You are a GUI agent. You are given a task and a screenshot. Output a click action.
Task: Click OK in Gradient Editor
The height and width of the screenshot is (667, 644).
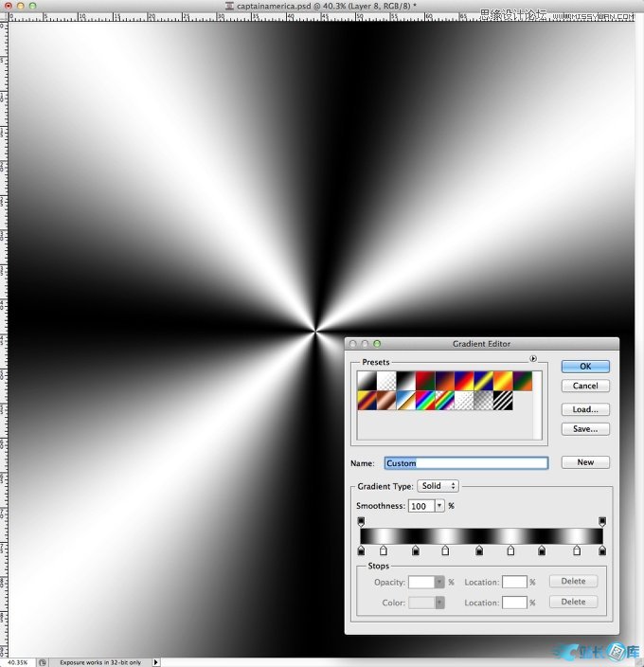coord(585,366)
